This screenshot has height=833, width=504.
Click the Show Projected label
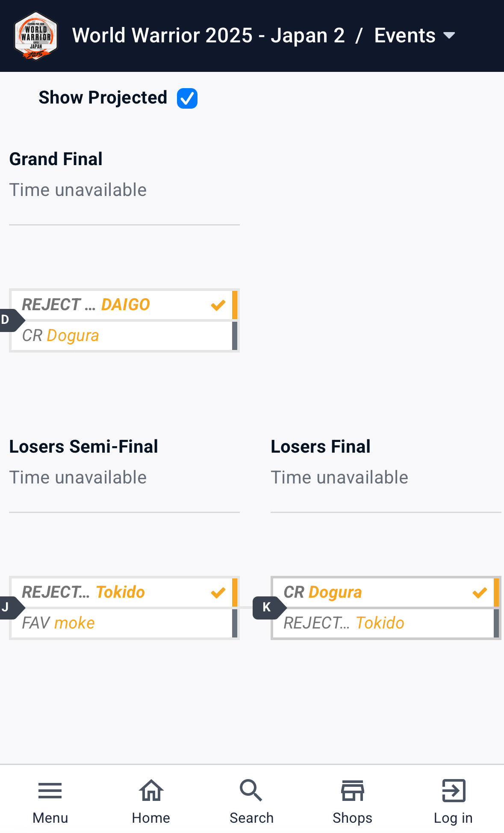[103, 98]
